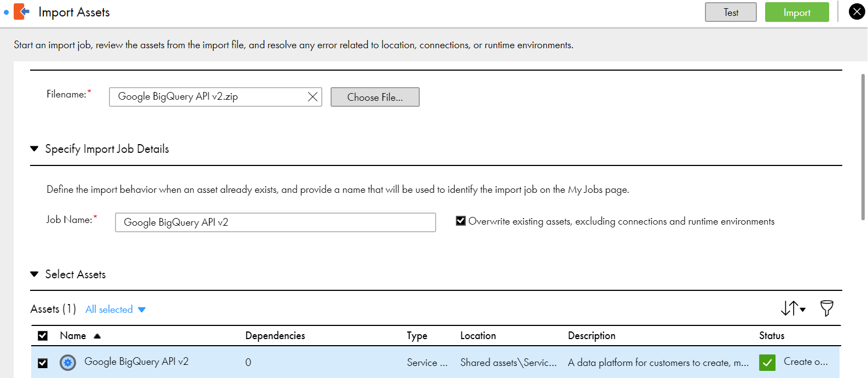Click the dependencies value 0
Screen dimensions: 868x378
pyautogui.click(x=248, y=362)
